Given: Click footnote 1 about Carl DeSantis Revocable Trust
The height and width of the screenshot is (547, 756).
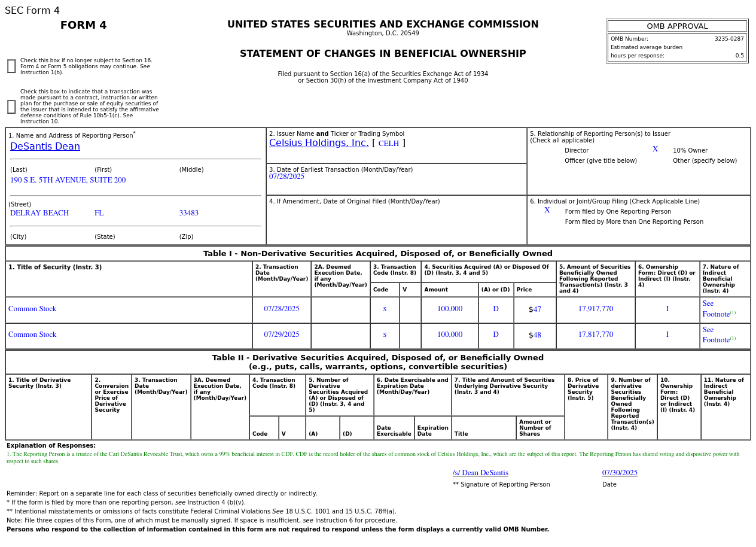Looking at the screenshot, I should pos(373,457).
